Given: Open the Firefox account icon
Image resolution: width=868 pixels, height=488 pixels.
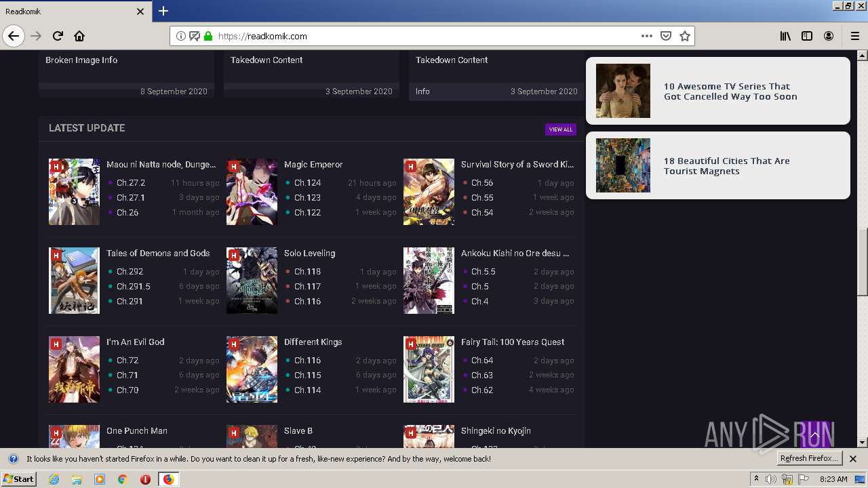Looking at the screenshot, I should pyautogui.click(x=829, y=36).
